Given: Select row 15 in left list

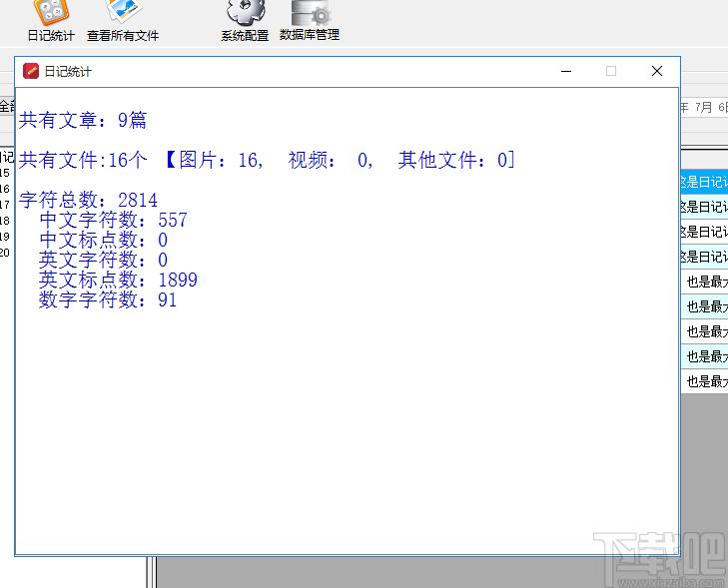Looking at the screenshot, I should (5, 173).
